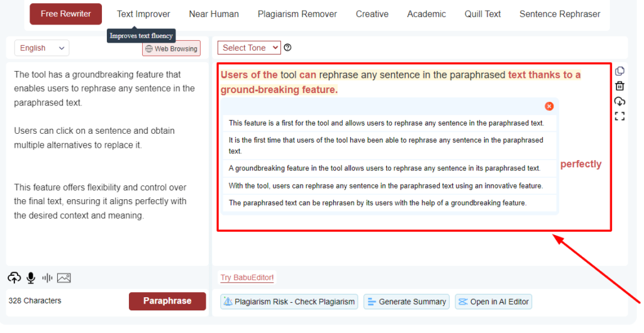Image resolution: width=644 pixels, height=333 pixels.
Task: Click the upload file cloud icon
Action: coord(14,278)
